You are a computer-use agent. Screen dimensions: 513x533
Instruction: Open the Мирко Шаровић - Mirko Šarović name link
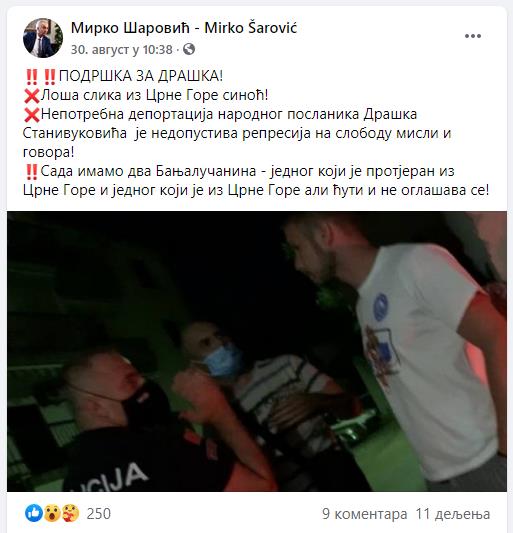tap(184, 28)
